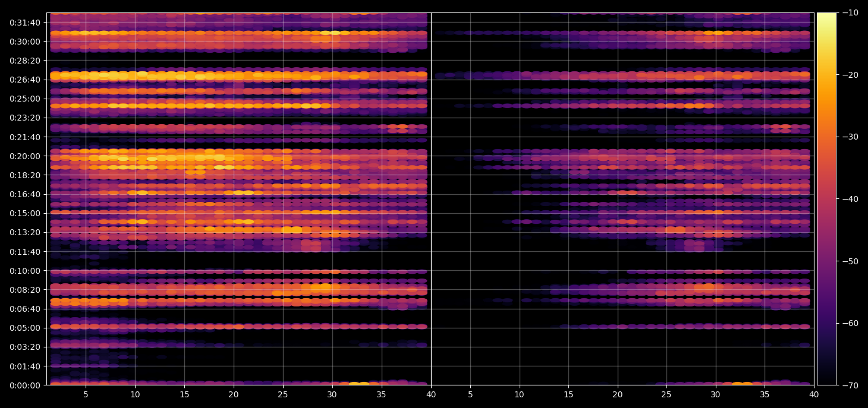Select the −40 colorbar tick label
Image resolution: width=868 pixels, height=408 pixels.
coord(849,199)
